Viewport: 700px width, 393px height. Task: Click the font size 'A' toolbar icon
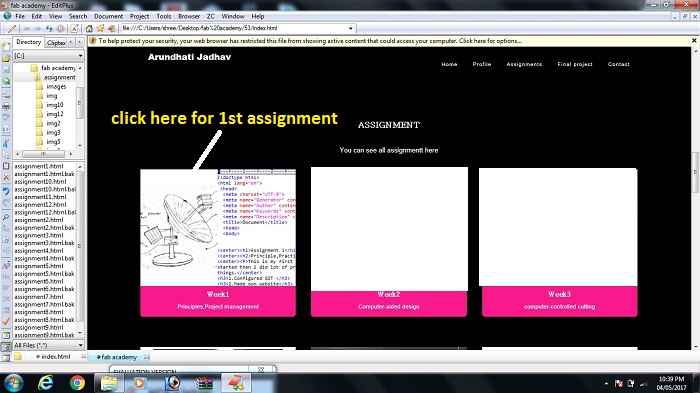coord(74,28)
